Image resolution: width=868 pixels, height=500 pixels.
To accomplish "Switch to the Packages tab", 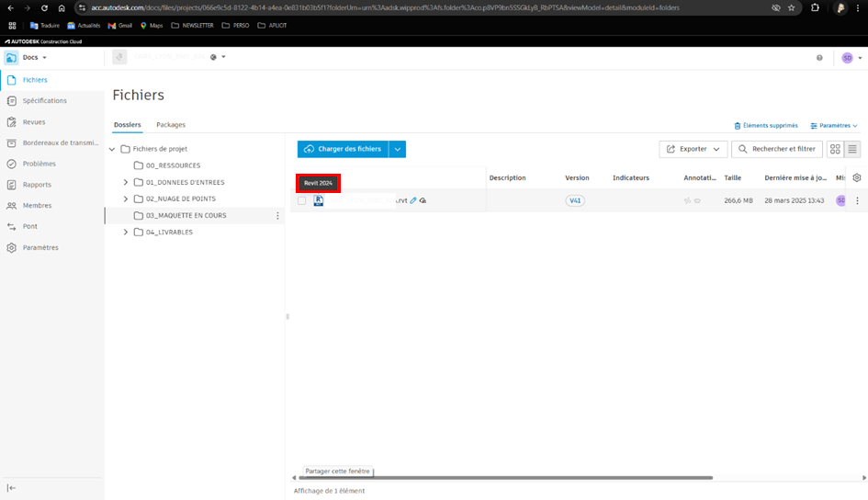I will click(171, 124).
